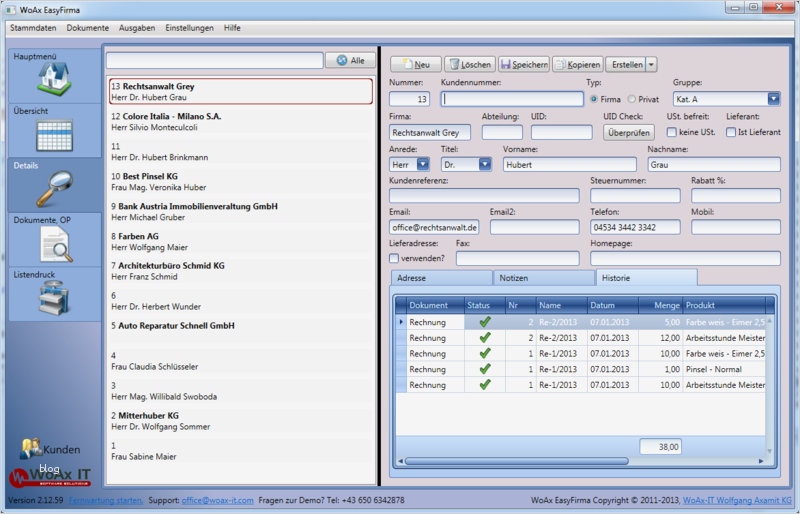Expand the Erstellen dropdown arrow
The width and height of the screenshot is (800, 514).
[651, 64]
